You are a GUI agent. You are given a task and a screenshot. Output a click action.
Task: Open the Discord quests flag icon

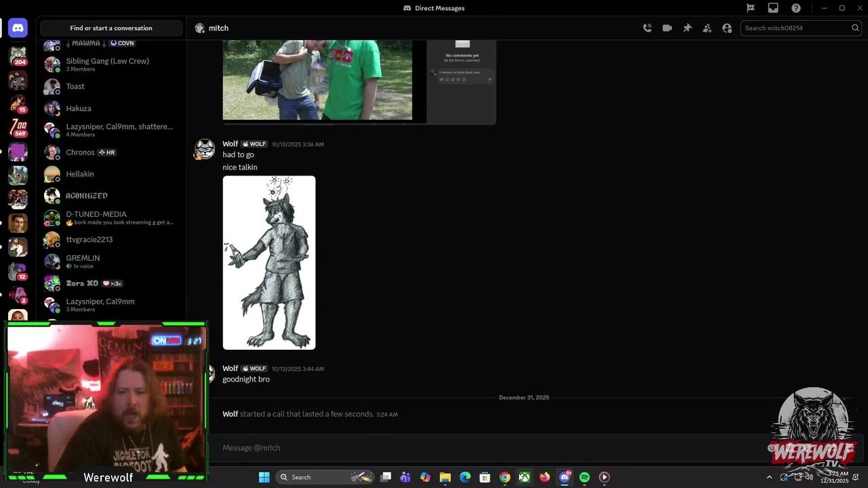tap(751, 8)
